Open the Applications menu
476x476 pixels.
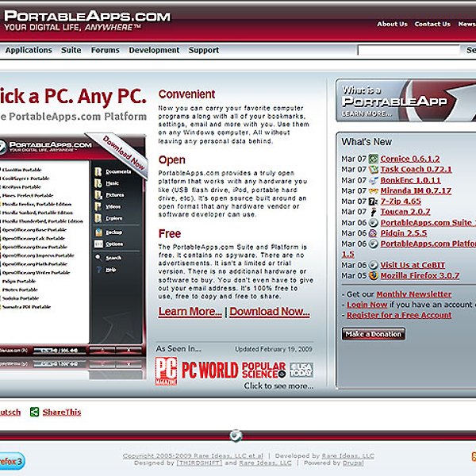pos(29,50)
